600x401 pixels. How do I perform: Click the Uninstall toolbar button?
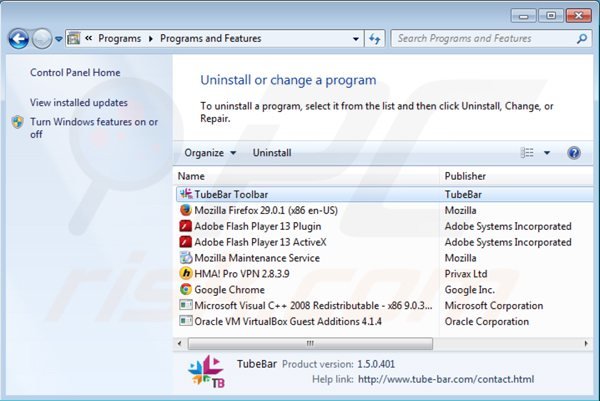coord(272,153)
